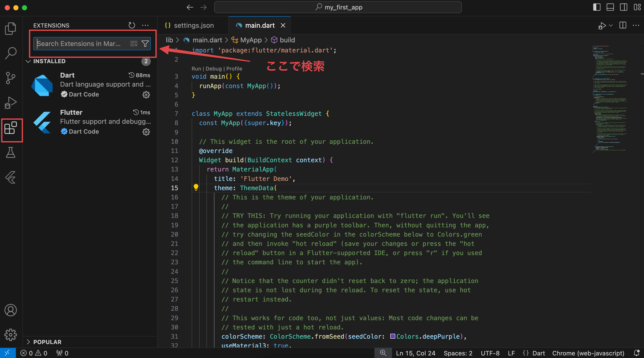The width and height of the screenshot is (644, 358).
Task: Click the 1ms activation time
Action: 142,112
